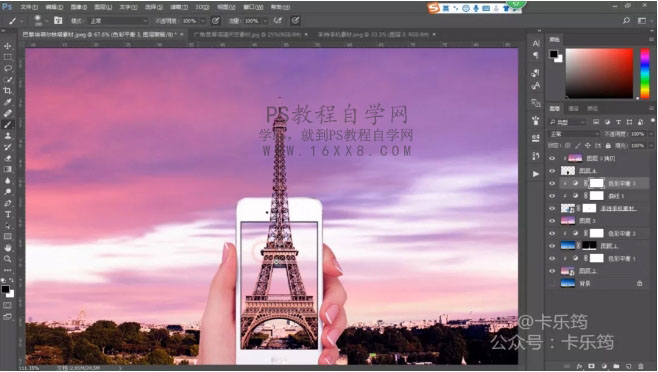
Task: Select the Lasso tool
Action: pyautogui.click(x=8, y=68)
